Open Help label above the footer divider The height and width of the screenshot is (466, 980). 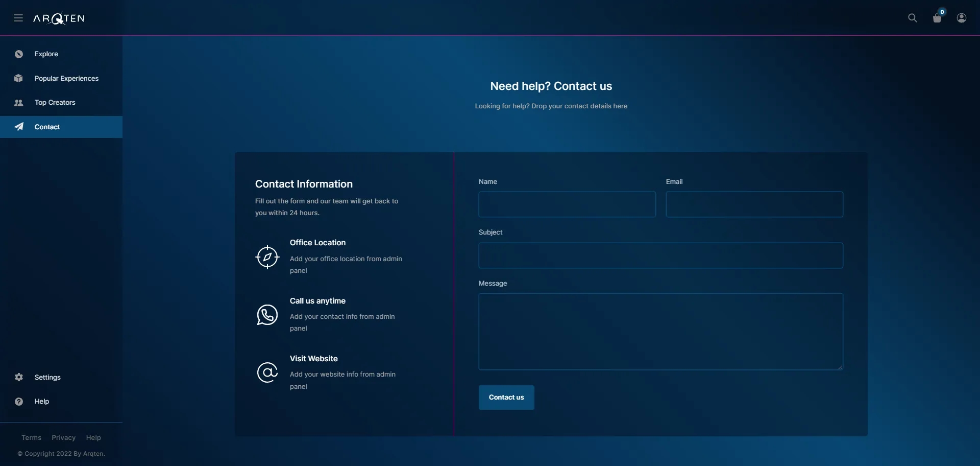(x=42, y=402)
